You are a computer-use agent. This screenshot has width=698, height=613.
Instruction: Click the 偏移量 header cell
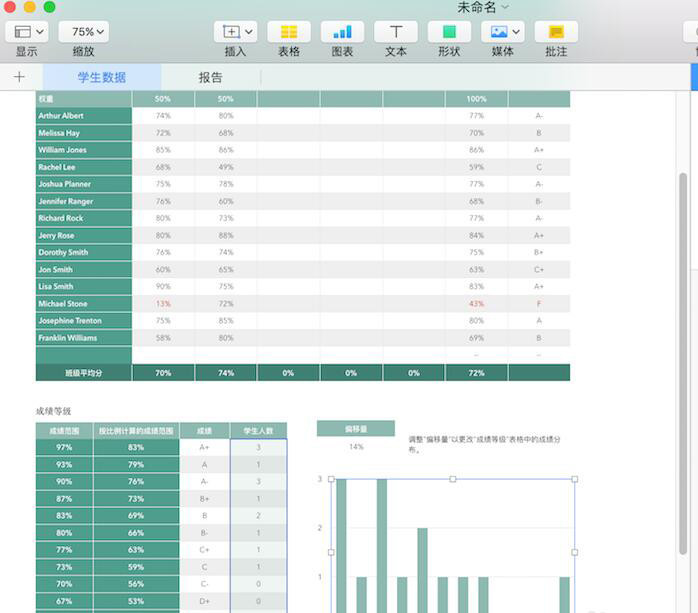(356, 429)
